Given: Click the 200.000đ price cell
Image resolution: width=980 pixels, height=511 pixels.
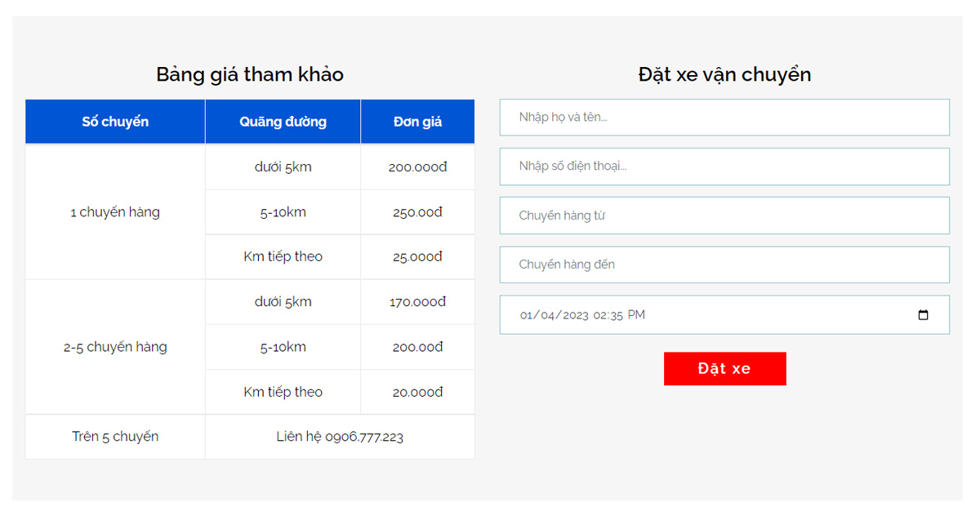Looking at the screenshot, I should pos(417,167).
